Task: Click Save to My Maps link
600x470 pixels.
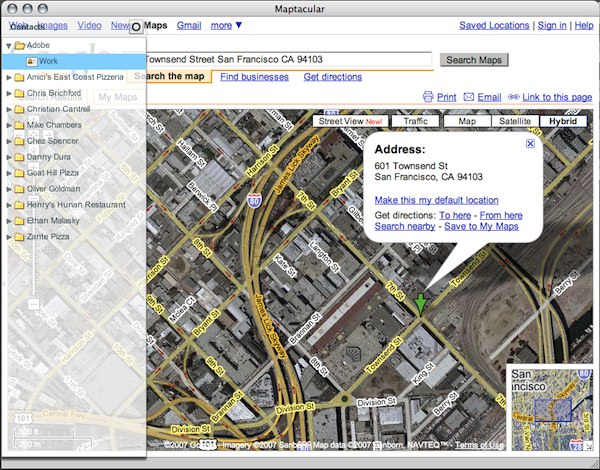Action: click(x=481, y=227)
